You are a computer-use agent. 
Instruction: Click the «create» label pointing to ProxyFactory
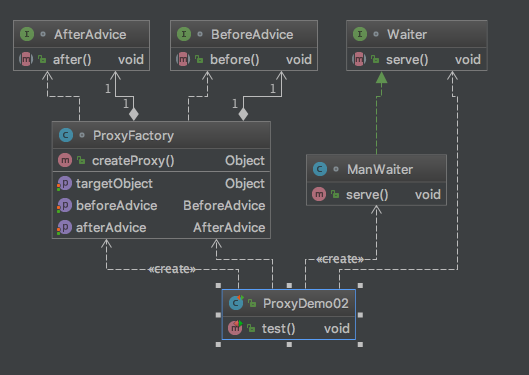[172, 269]
